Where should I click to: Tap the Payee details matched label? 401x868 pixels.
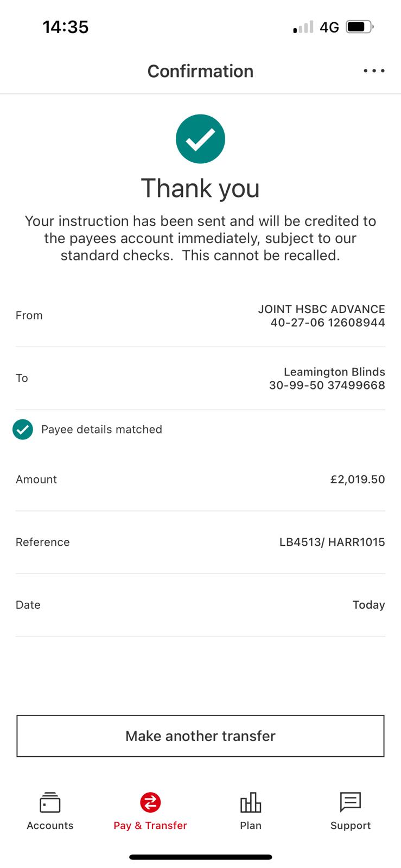tap(101, 430)
